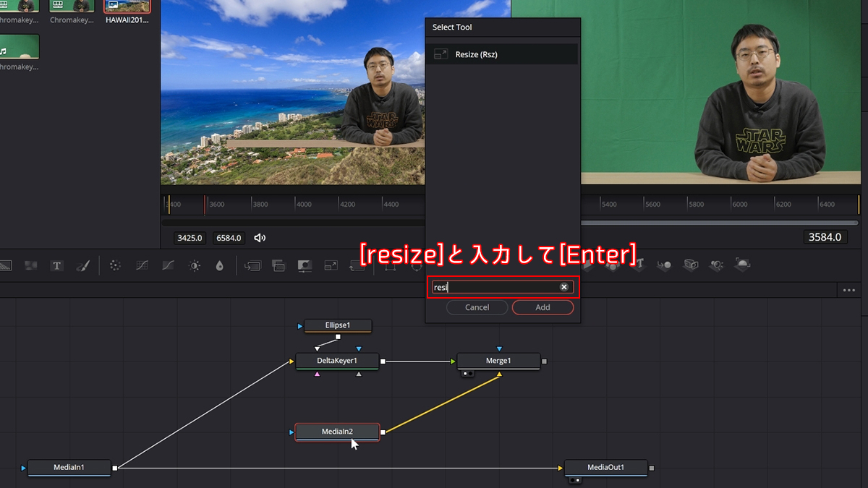
Task: Clear the search field with the X icon
Action: click(564, 287)
